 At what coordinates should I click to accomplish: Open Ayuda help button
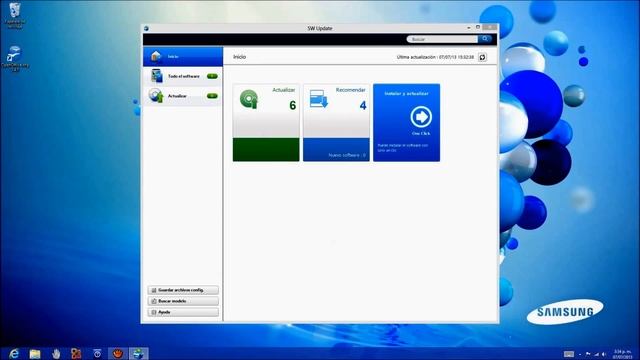pos(183,312)
